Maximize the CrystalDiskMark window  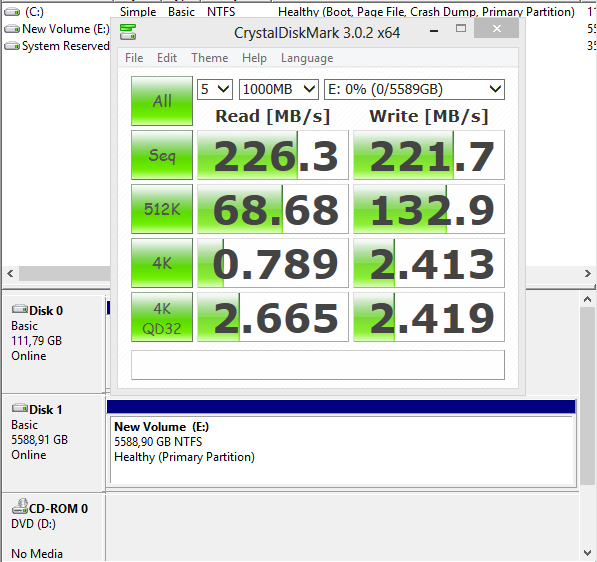461,29
